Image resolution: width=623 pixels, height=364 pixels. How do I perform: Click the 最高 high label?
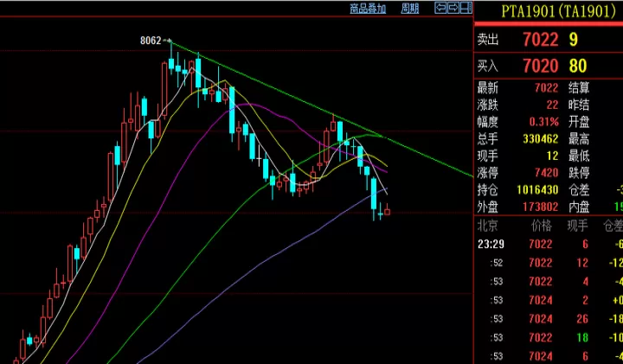tap(579, 138)
